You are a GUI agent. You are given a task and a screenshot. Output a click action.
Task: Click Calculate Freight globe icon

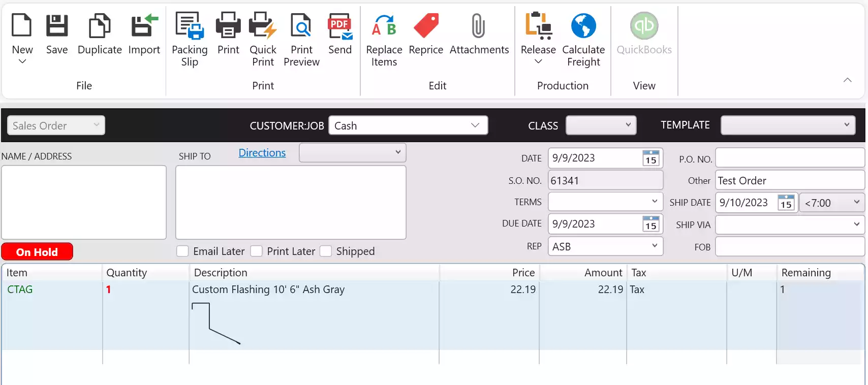(583, 26)
